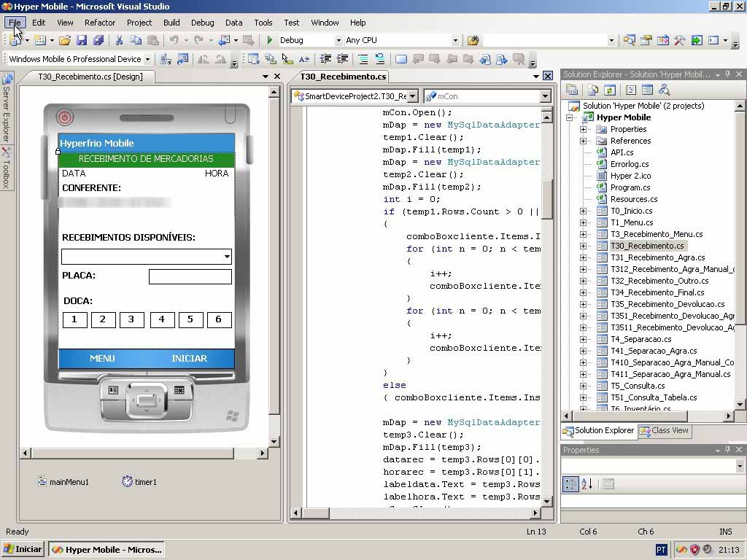
Task: Select the mainMenu1 component in the tray
Action: 63,482
